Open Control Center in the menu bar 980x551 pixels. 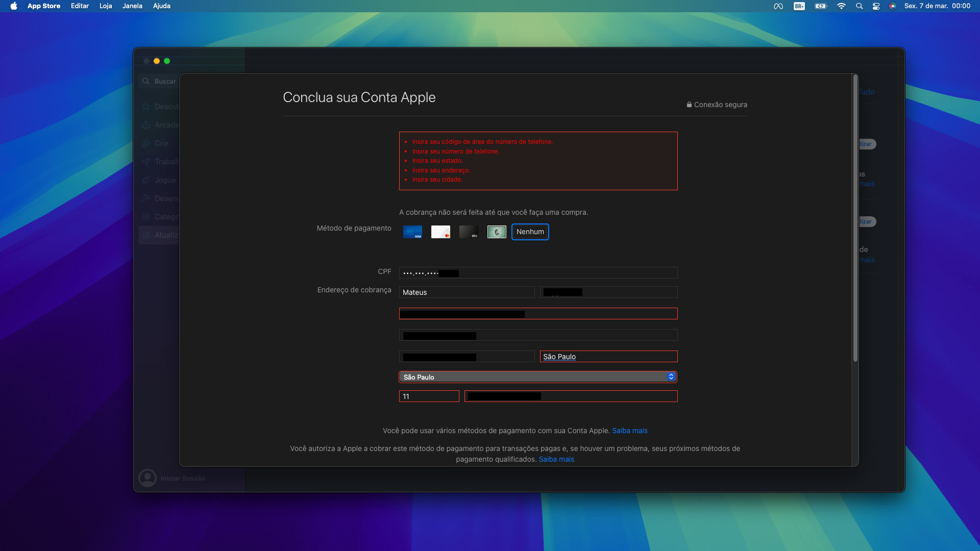point(876,6)
